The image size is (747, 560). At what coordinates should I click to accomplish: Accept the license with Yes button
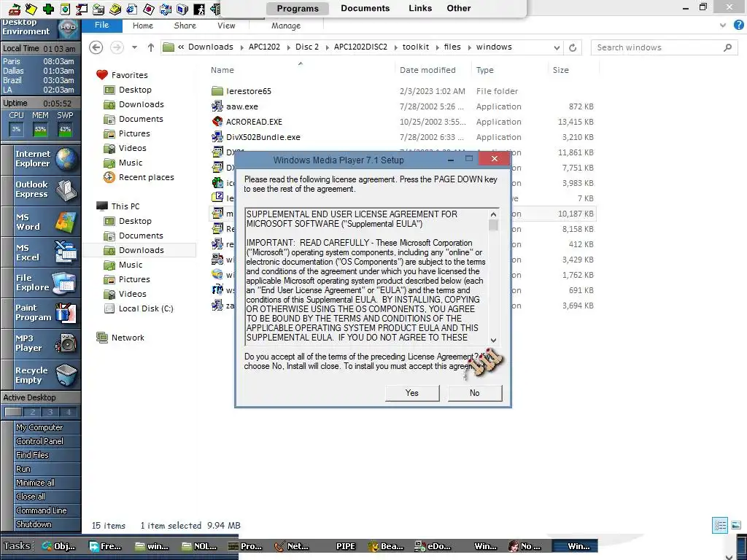412,393
